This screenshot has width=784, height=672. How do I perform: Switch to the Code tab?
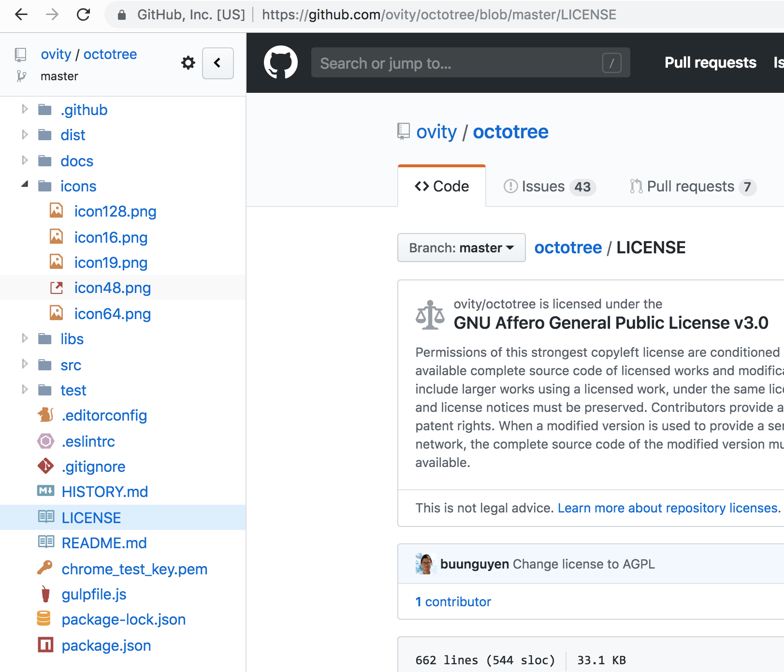pos(442,186)
